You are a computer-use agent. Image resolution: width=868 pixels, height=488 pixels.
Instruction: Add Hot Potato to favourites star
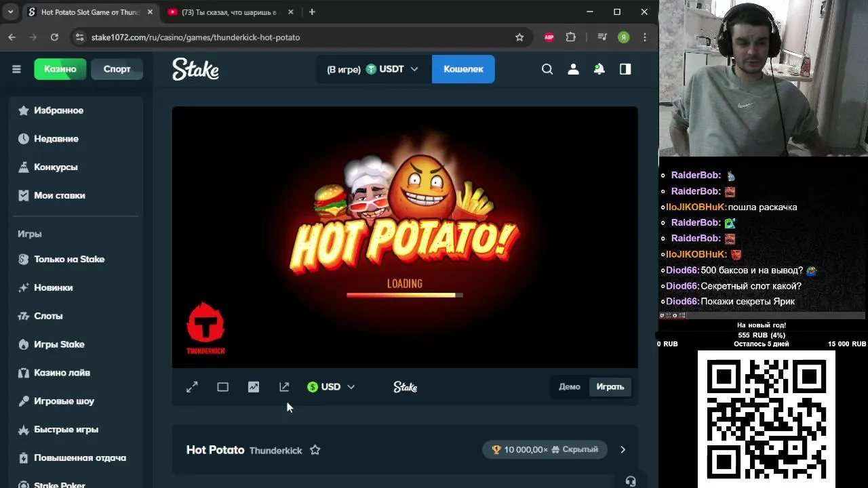coord(315,450)
